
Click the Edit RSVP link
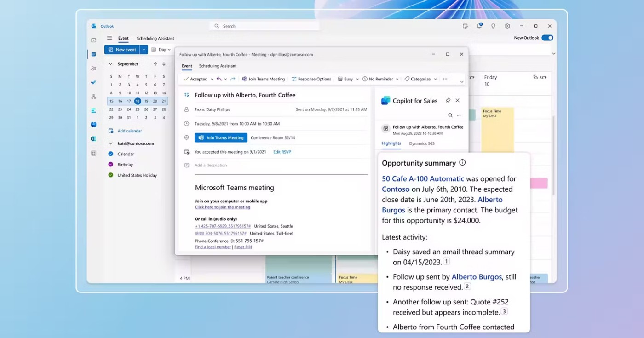point(282,152)
